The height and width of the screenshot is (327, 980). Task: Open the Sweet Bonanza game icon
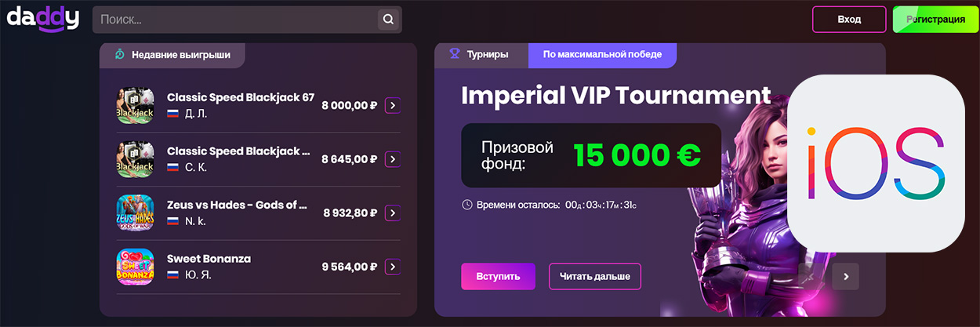134,267
